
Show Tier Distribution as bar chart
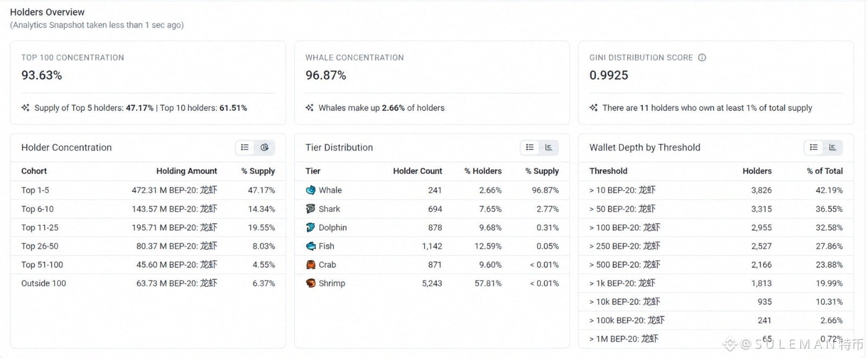[x=549, y=147]
